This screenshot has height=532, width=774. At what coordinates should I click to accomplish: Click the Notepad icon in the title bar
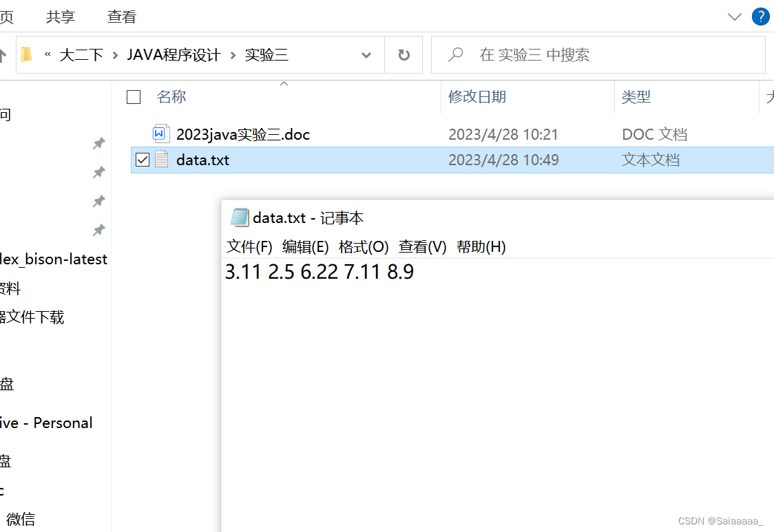point(240,217)
